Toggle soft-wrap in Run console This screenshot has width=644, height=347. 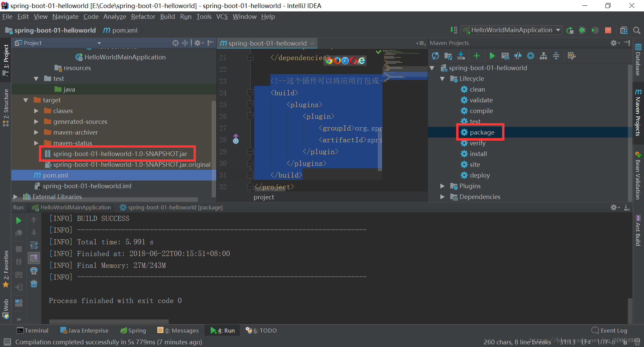coord(34,245)
